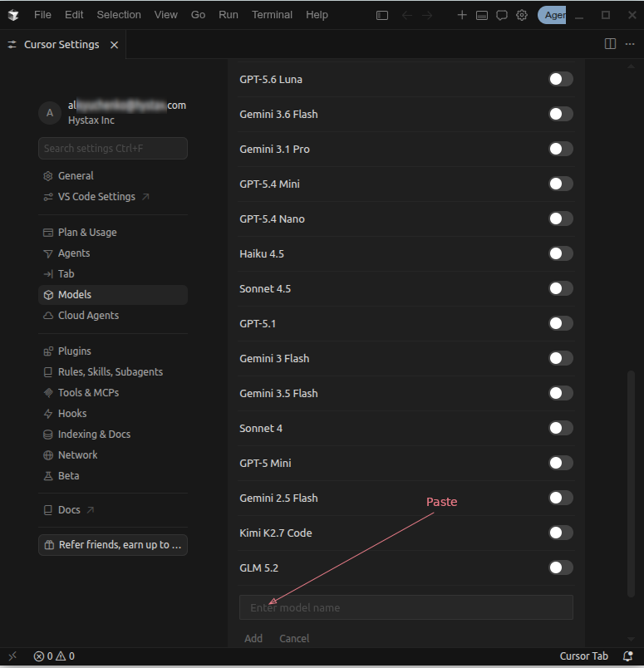Open the Docs link
The width and height of the screenshot is (644, 668).
(x=68, y=510)
